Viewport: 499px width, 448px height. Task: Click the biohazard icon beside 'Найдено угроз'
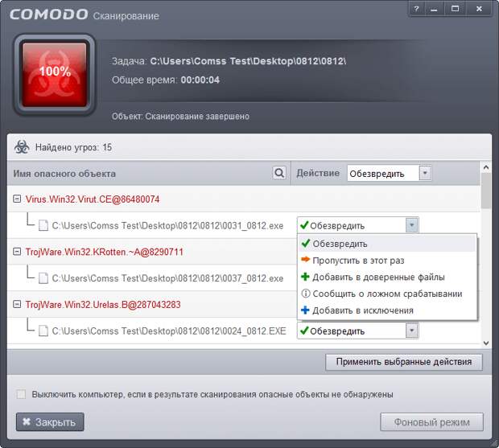point(22,147)
